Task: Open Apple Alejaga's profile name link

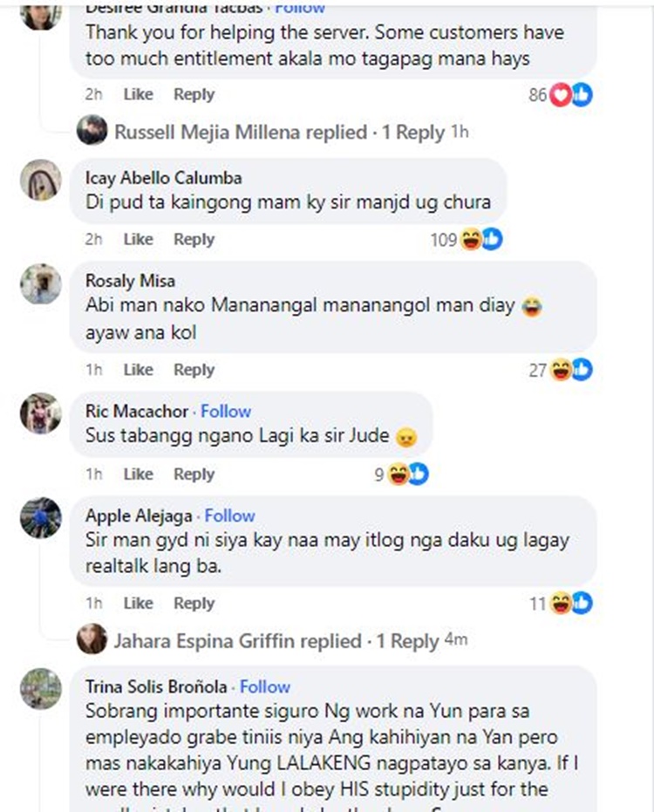Action: tap(139, 515)
